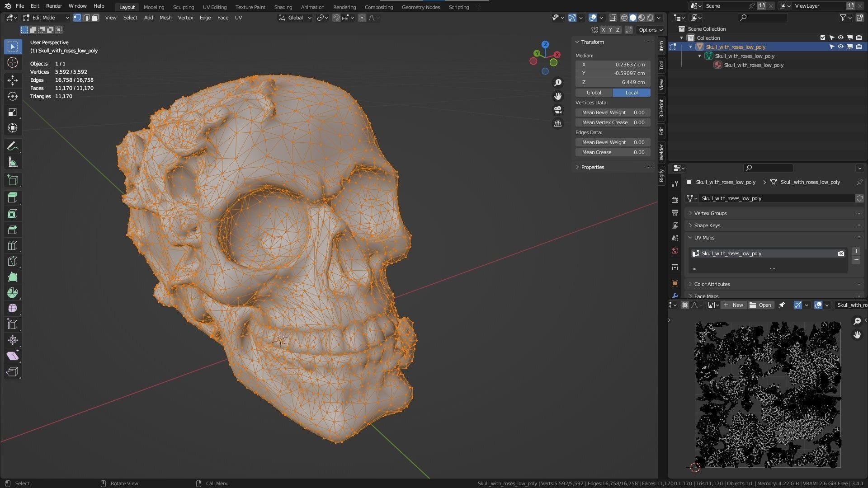Adjust the Mean Bevel Weight vertices slider
Viewport: 868px width, 488px height.
[613, 113]
